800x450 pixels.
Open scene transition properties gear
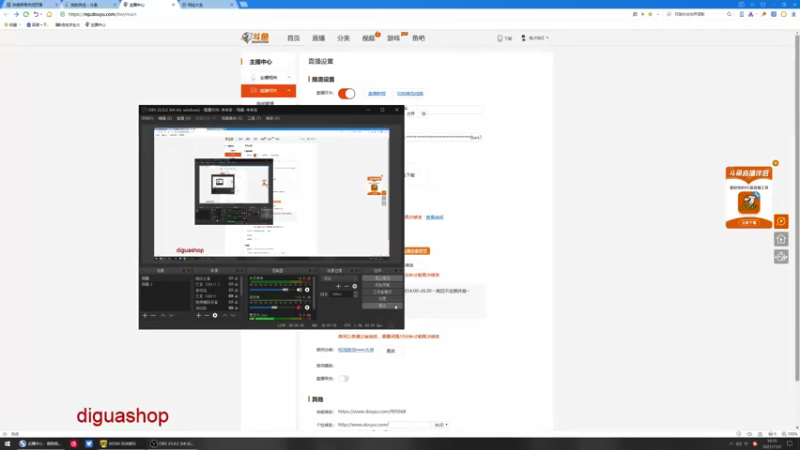pyautogui.click(x=355, y=286)
